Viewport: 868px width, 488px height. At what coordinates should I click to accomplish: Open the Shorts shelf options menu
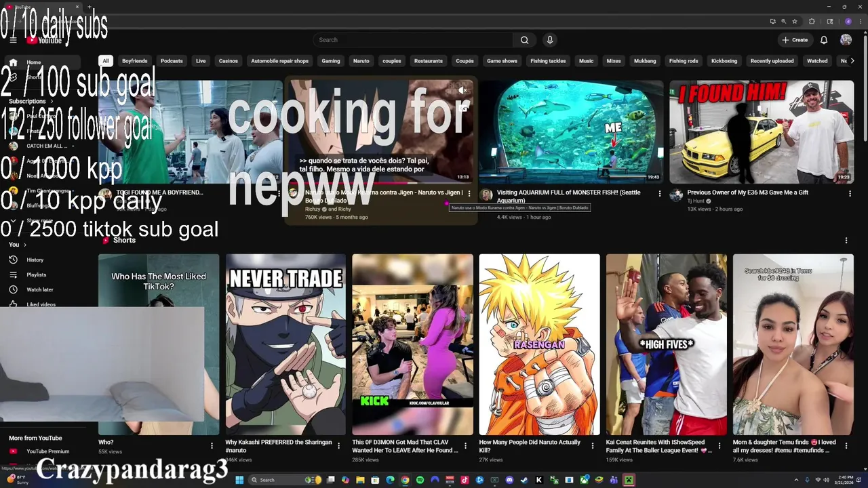[846, 241]
